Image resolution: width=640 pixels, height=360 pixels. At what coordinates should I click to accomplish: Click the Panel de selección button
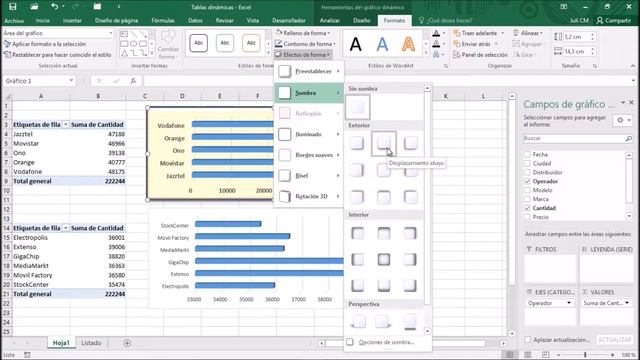(480, 54)
